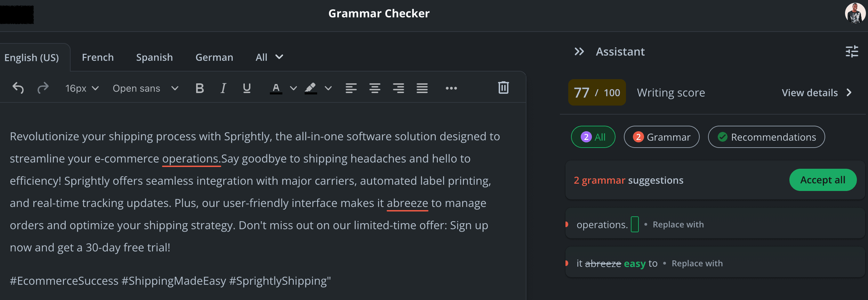The image size is (868, 300).
Task: Center align the paragraph text
Action: point(375,88)
